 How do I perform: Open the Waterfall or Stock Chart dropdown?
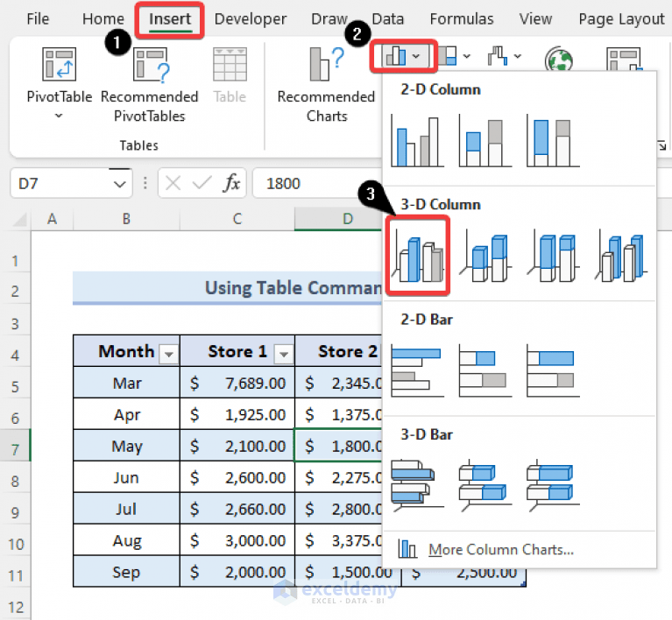(x=505, y=56)
